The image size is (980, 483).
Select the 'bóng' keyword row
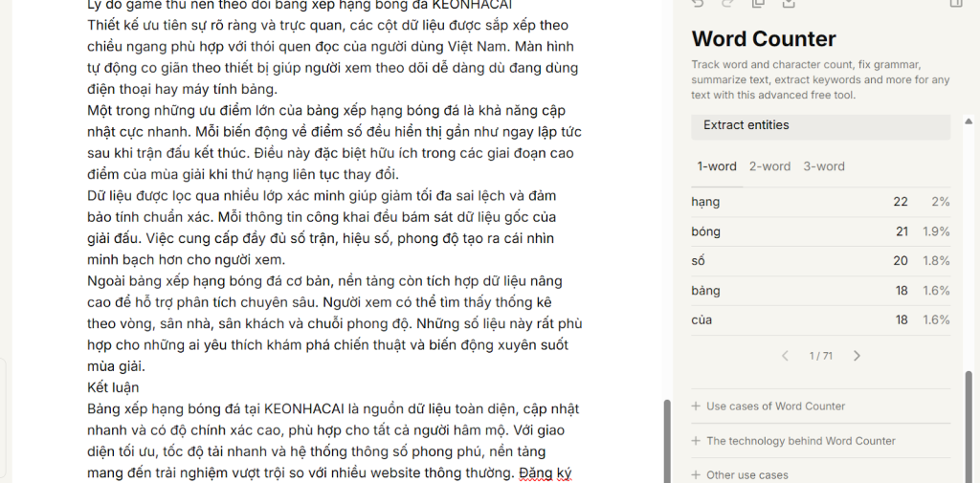point(820,231)
